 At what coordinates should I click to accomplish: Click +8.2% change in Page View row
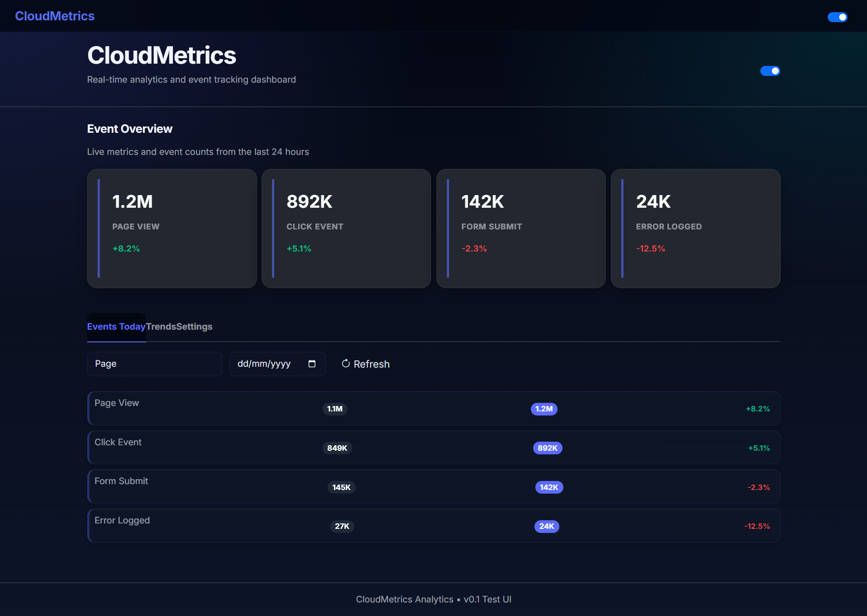click(x=758, y=409)
